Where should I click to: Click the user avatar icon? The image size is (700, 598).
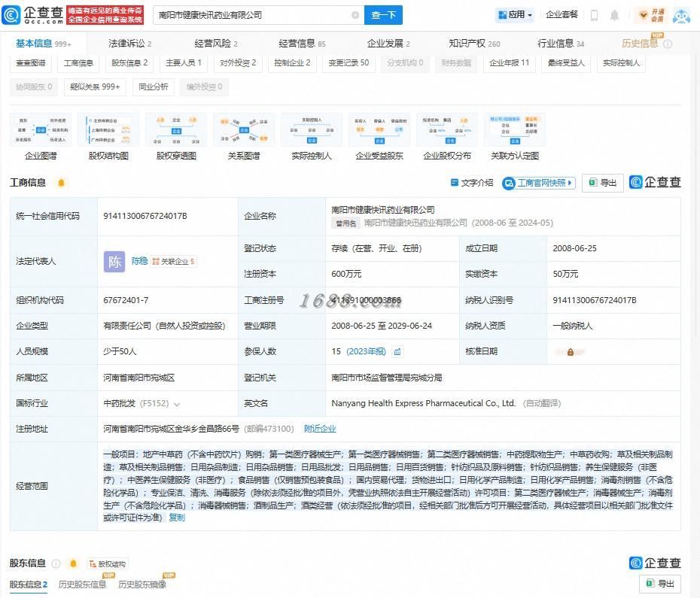point(681,15)
